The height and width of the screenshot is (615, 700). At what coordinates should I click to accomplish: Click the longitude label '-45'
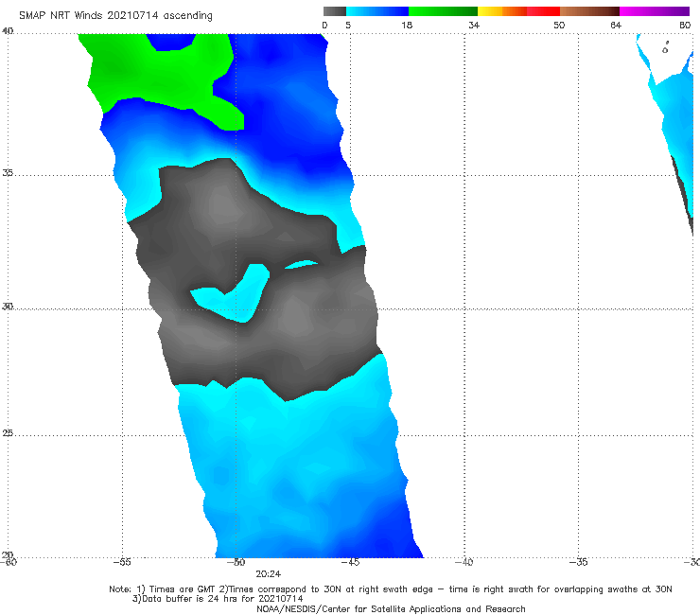[350, 562]
